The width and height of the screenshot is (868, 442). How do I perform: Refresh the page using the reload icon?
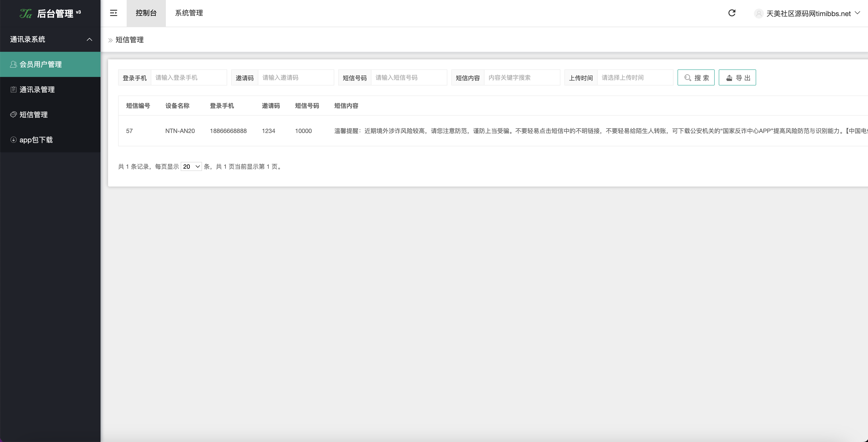[x=732, y=13]
